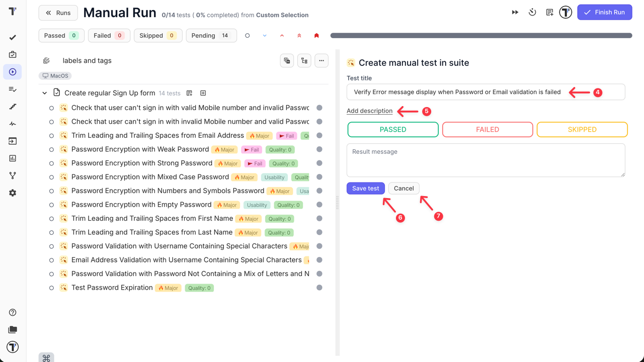Screen dimensions: 644x362
Task: Switch to the Pending filter tab
Action: click(211, 35)
